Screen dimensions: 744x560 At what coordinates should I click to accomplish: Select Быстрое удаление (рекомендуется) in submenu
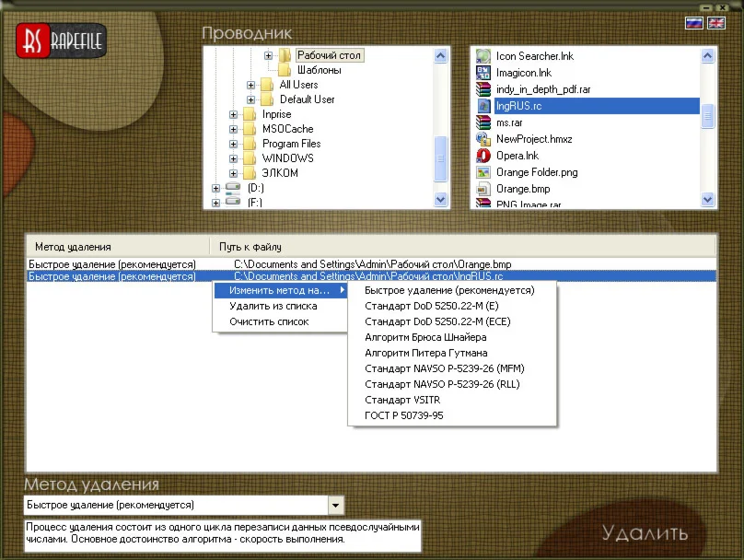[452, 290]
